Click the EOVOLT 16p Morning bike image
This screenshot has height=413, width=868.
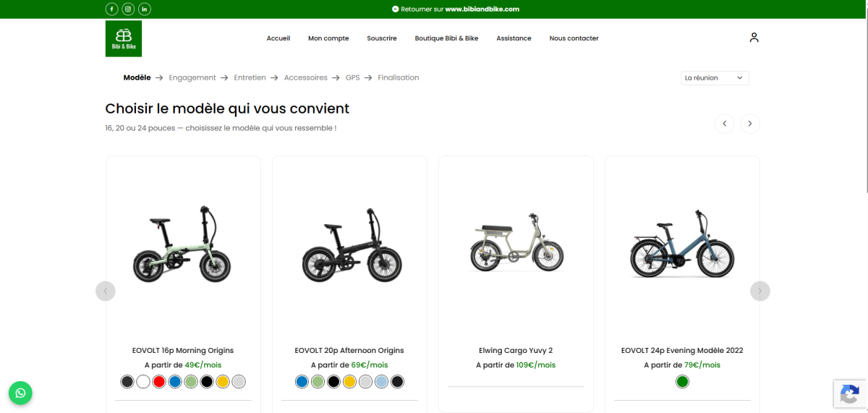tap(183, 244)
